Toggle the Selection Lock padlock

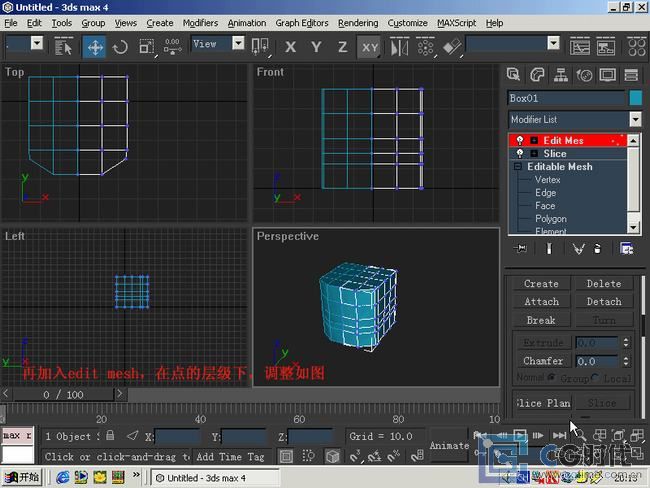[110, 435]
